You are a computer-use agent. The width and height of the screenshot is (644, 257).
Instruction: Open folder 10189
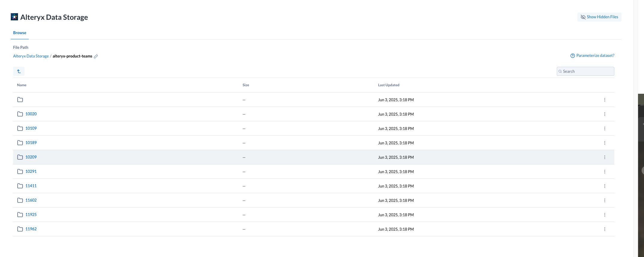tap(31, 143)
